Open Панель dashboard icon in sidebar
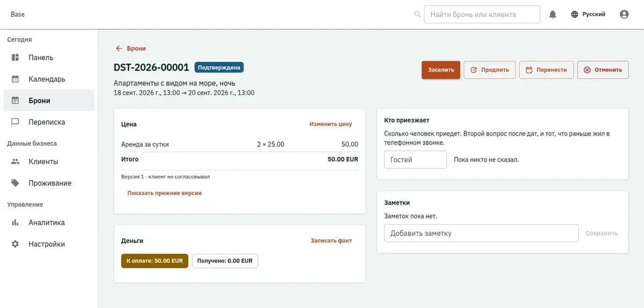Image resolution: width=644 pixels, height=308 pixels. 16,58
